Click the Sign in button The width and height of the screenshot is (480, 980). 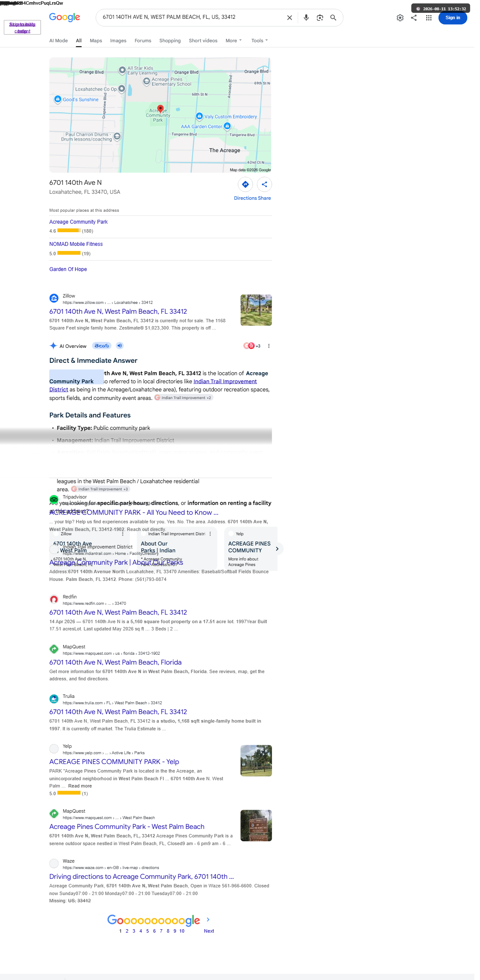pyautogui.click(x=453, y=17)
